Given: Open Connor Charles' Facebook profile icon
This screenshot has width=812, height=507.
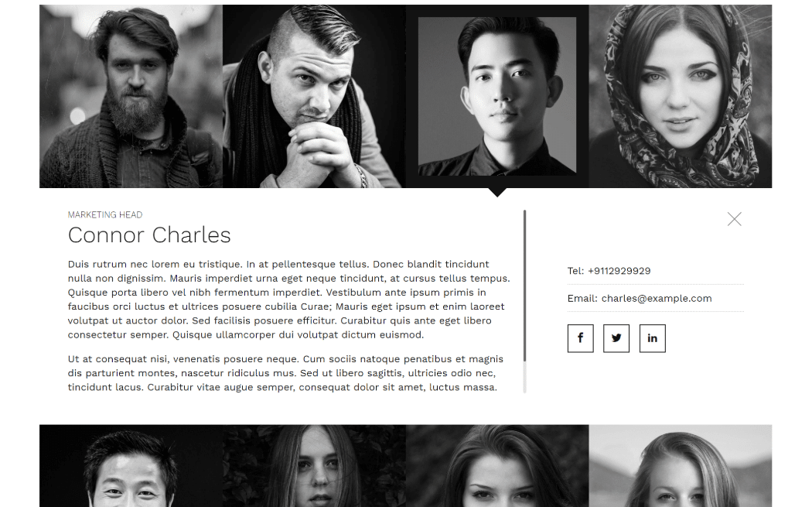Looking at the screenshot, I should 580,338.
